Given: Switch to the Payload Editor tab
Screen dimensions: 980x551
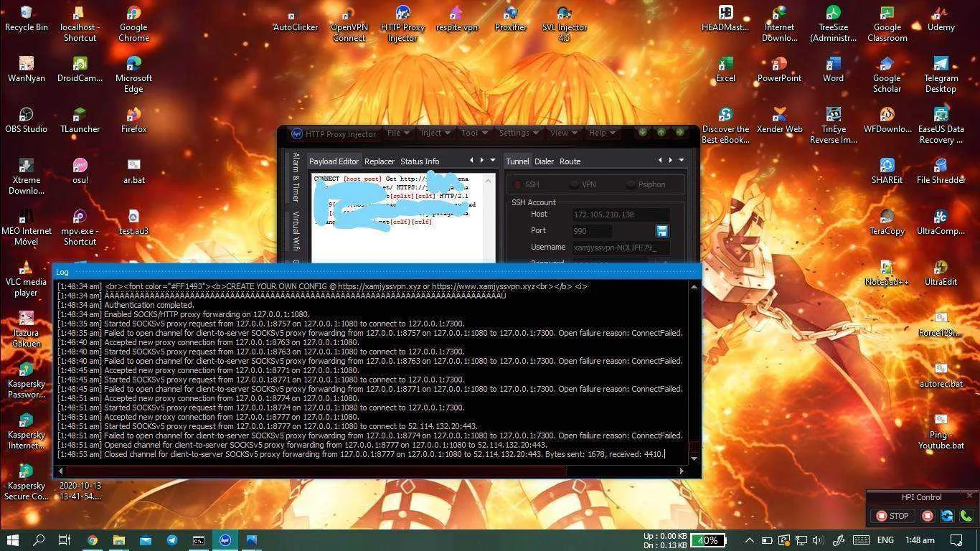Looking at the screenshot, I should click(x=334, y=161).
